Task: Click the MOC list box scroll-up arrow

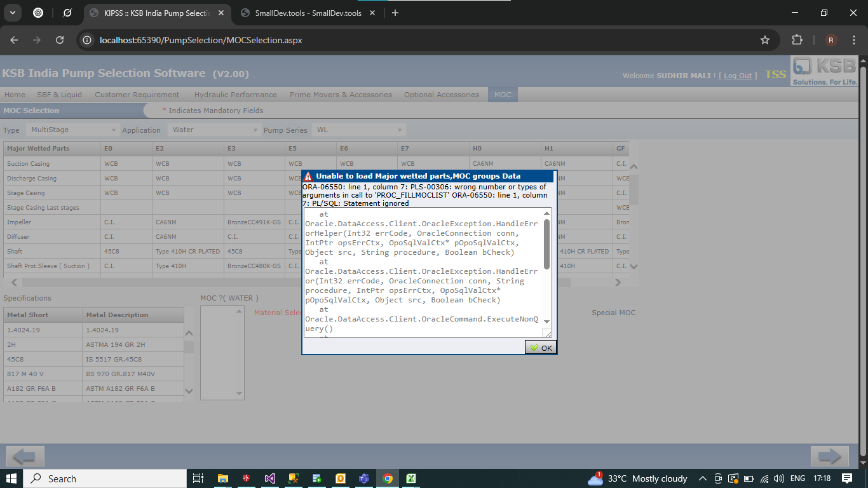Action: [x=239, y=311]
